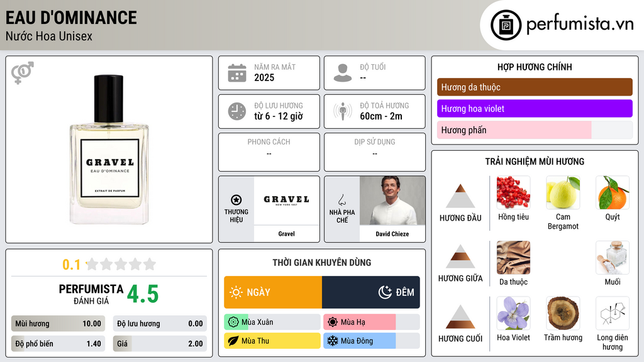
Task: Click the autumn leaf icon Mùa Thu
Action: point(233,341)
